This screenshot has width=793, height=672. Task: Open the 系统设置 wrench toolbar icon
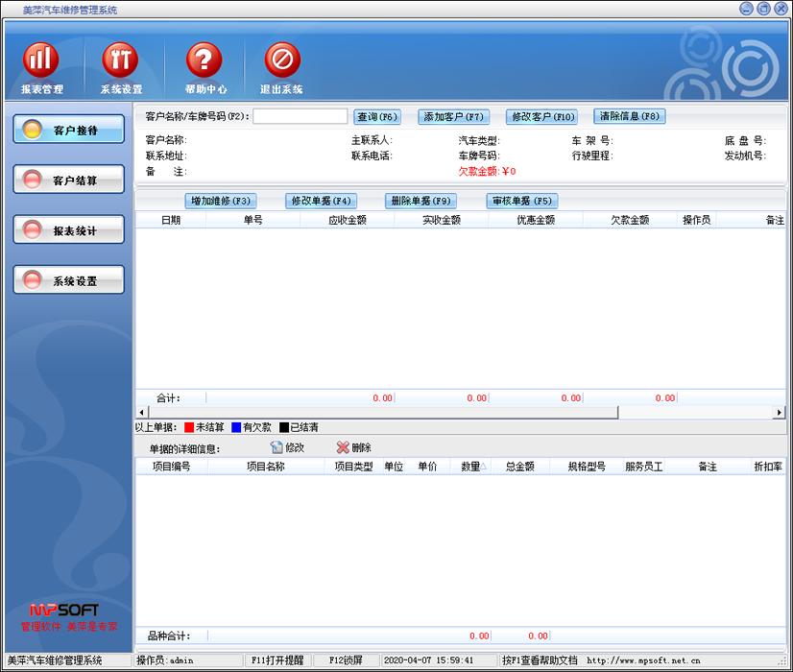point(120,68)
